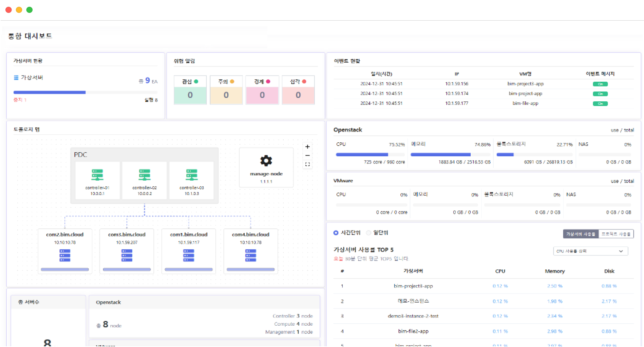Click the magenta dot beside 경계
Viewport: 644px width, 347px height.
268,81
